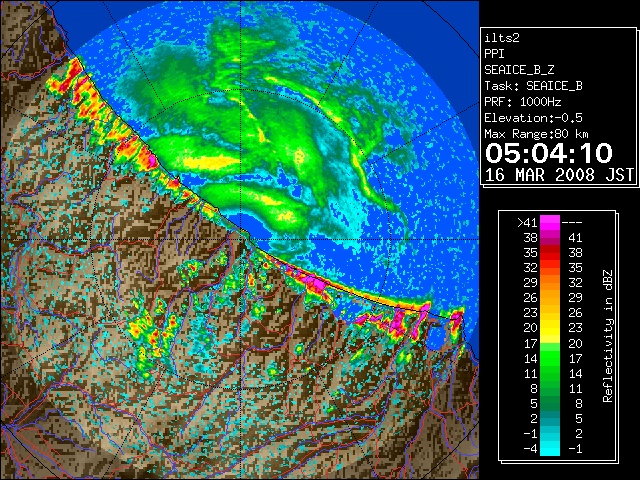
Task: Click the red 35 dBZ legend swatch
Action: coord(550,253)
